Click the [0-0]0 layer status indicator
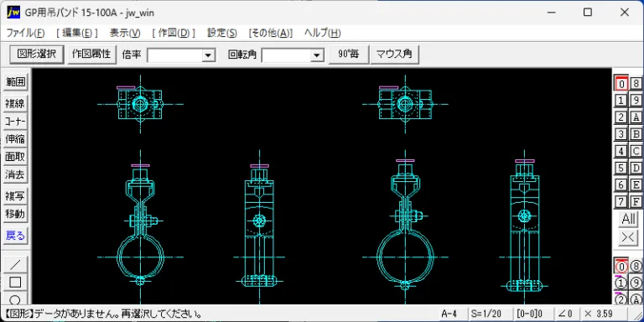The image size is (644, 322). point(532,314)
